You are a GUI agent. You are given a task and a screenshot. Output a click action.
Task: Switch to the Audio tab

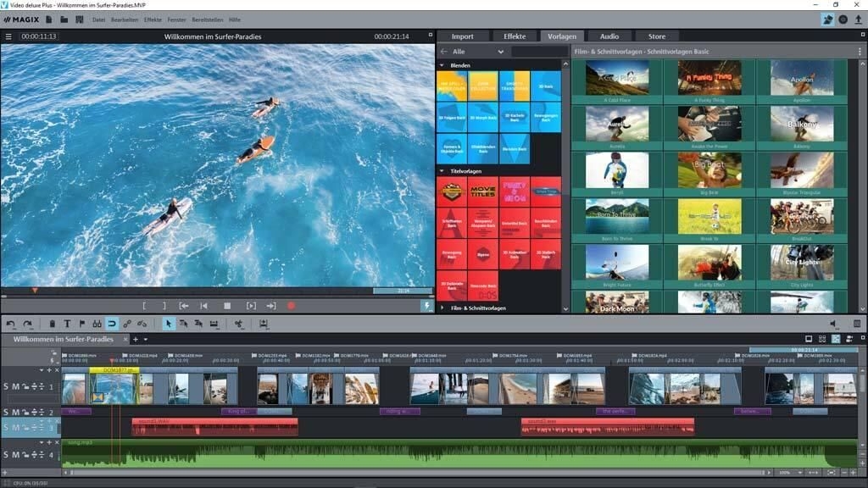pos(609,36)
